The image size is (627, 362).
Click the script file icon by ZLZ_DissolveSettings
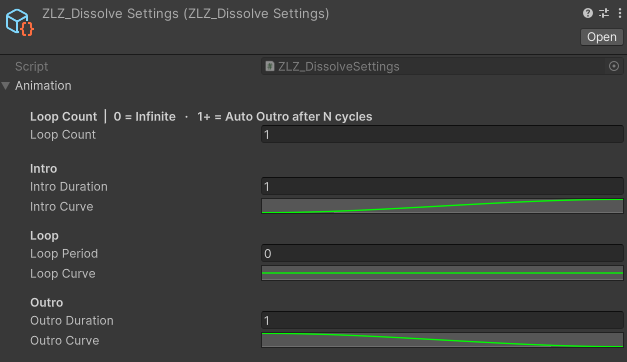tap(270, 66)
